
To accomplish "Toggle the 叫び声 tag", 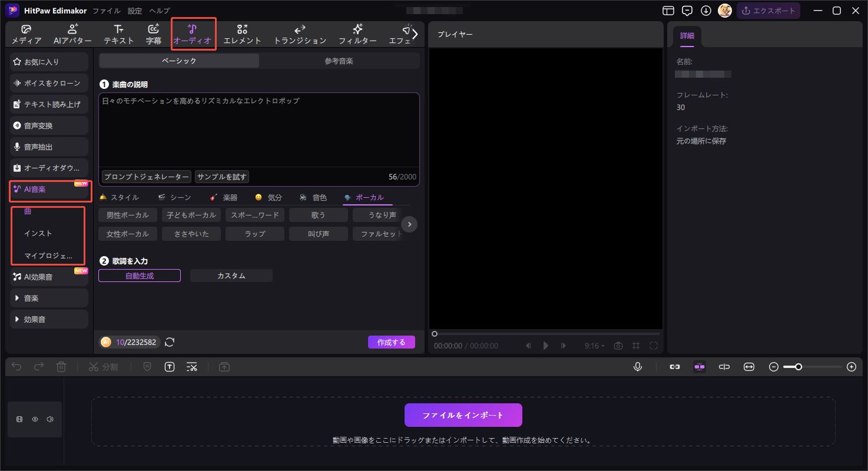I will [x=319, y=234].
